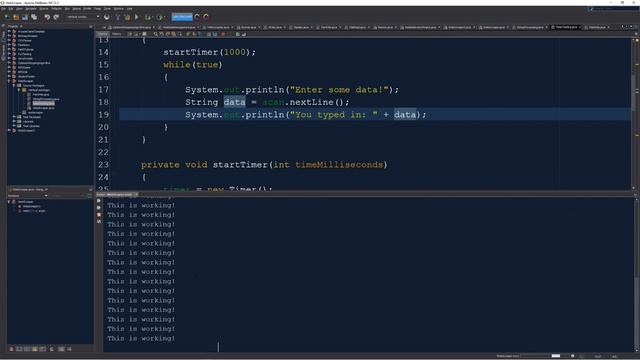Click the Save All toolbar icon
640x360 pixels.
(34, 17)
